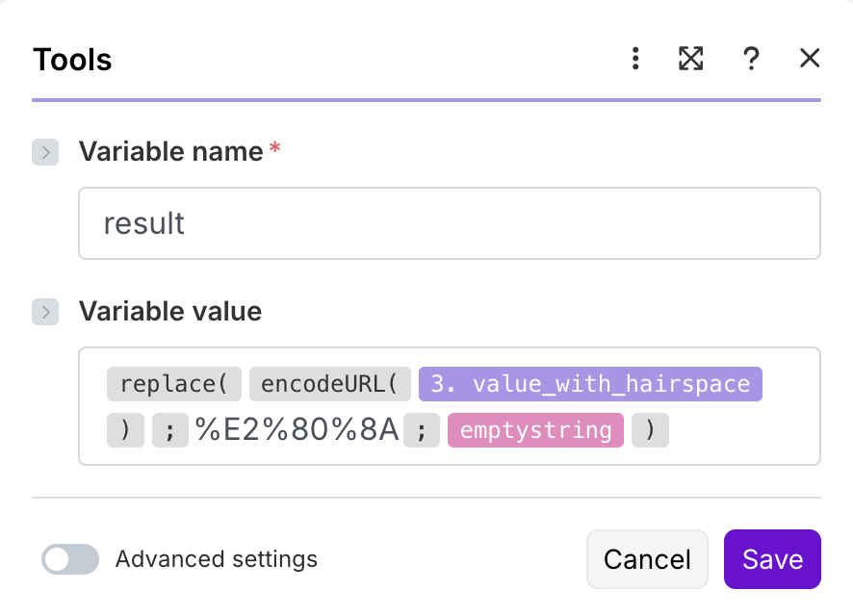Expand the chevron beside Variable value
Viewport: 853px width, 616px height.
click(45, 312)
